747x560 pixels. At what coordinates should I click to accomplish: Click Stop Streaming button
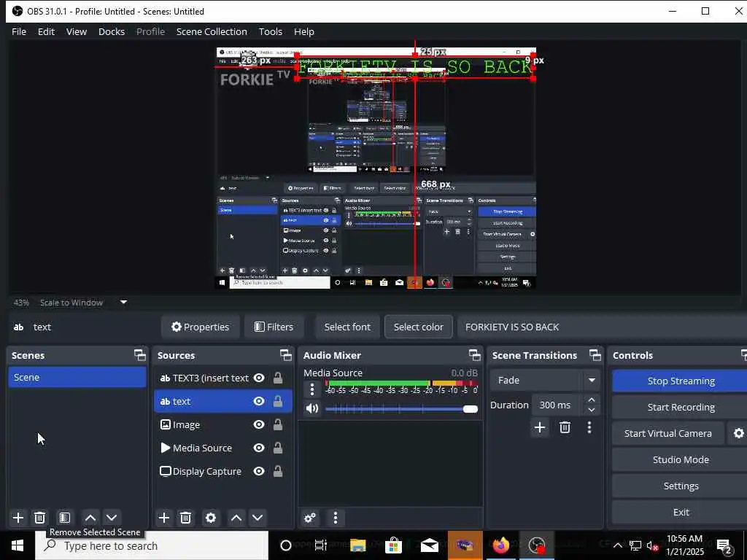[x=681, y=381]
